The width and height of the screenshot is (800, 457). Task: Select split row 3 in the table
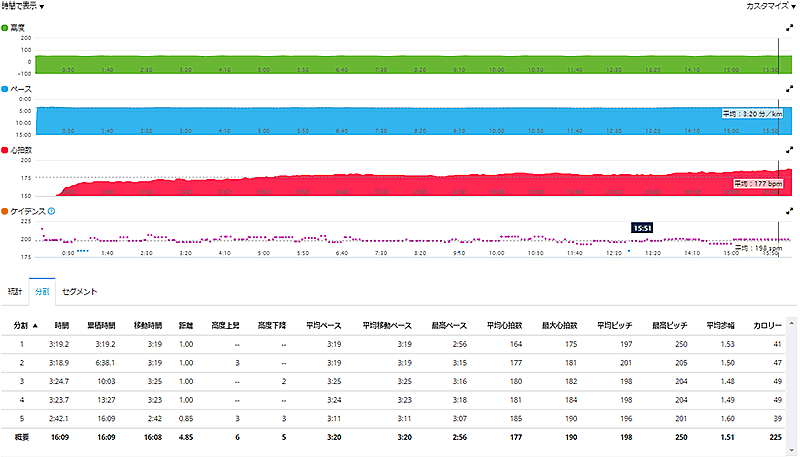pyautogui.click(x=400, y=381)
